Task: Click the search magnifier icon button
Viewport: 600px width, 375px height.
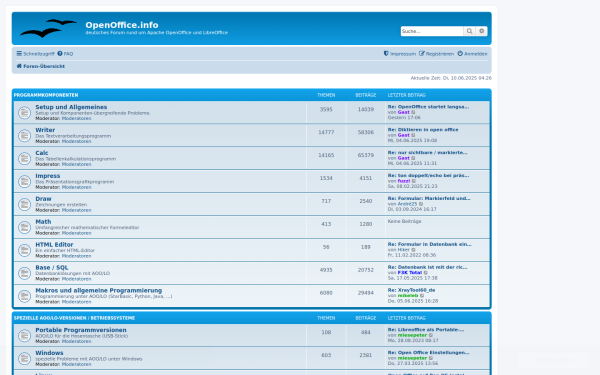Action: pos(469,31)
